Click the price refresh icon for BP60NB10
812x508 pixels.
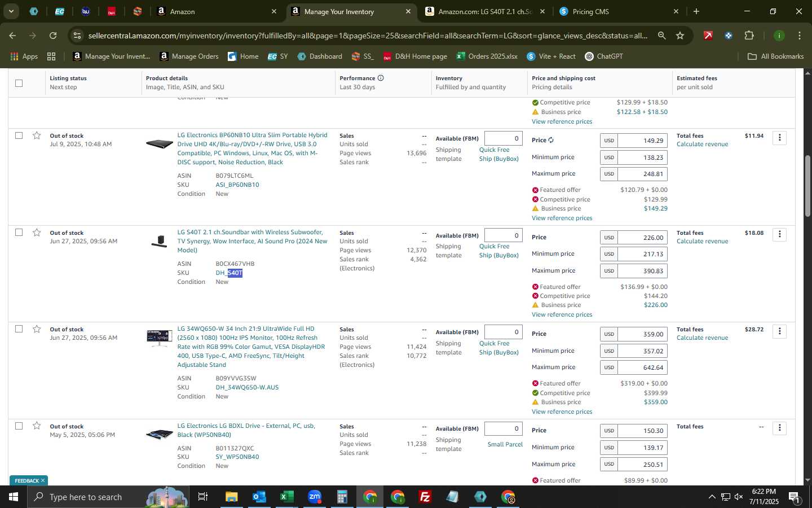(x=551, y=140)
